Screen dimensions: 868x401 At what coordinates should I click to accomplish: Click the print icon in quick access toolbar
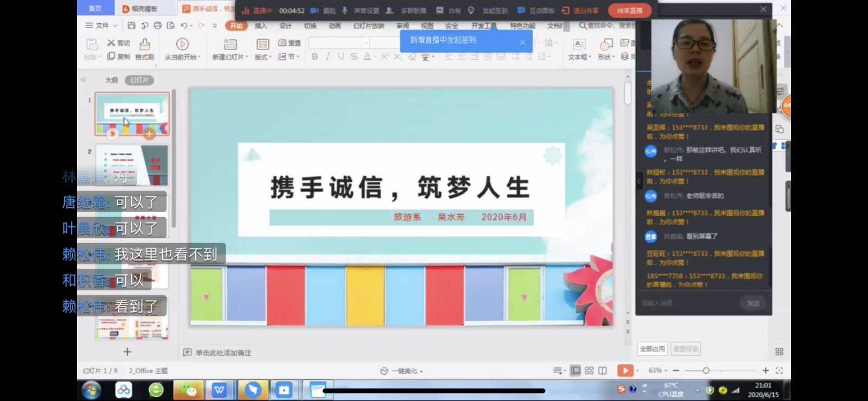click(157, 26)
